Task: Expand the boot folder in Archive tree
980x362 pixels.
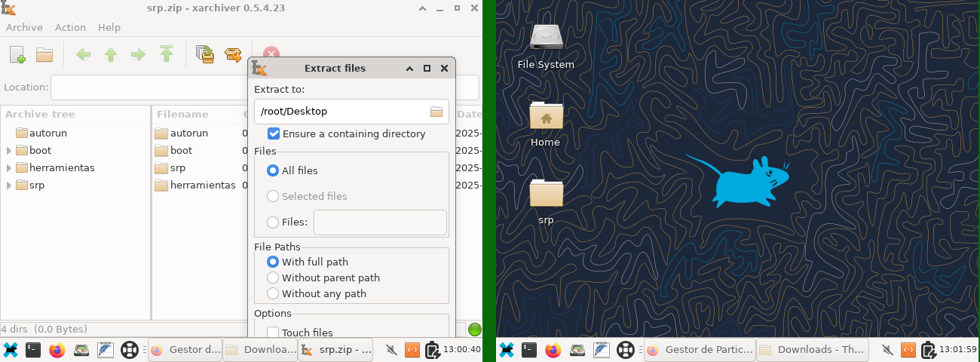Action: (x=9, y=151)
